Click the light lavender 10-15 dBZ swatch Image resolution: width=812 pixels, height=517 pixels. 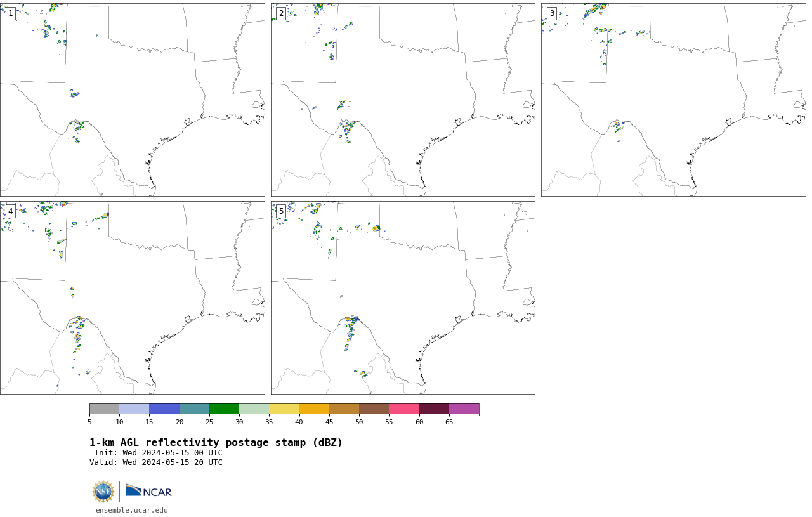click(134, 409)
